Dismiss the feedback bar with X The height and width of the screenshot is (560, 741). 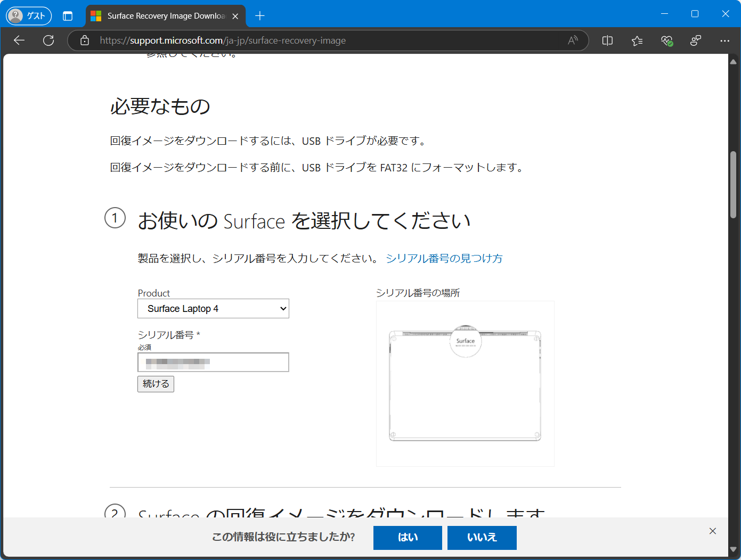[713, 531]
